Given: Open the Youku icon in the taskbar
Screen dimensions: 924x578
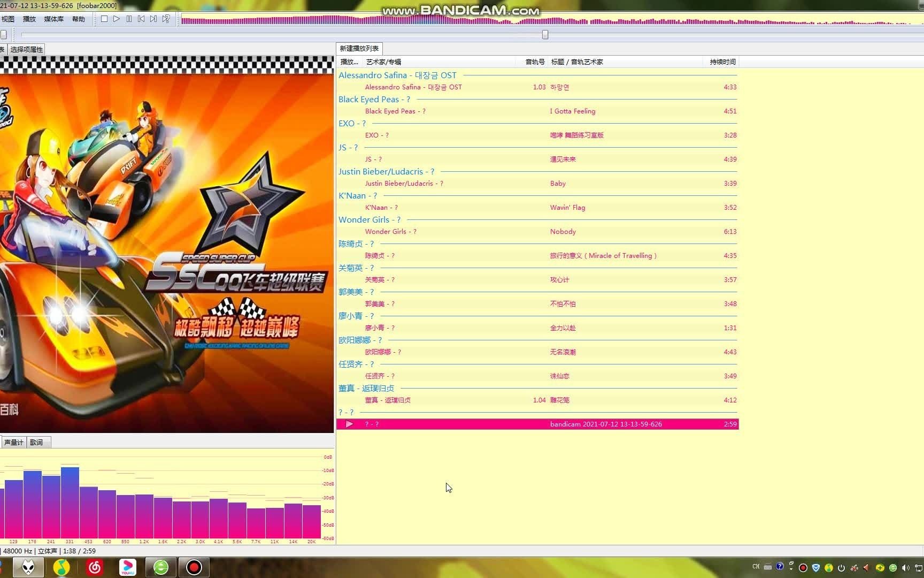Looking at the screenshot, I should point(128,567).
